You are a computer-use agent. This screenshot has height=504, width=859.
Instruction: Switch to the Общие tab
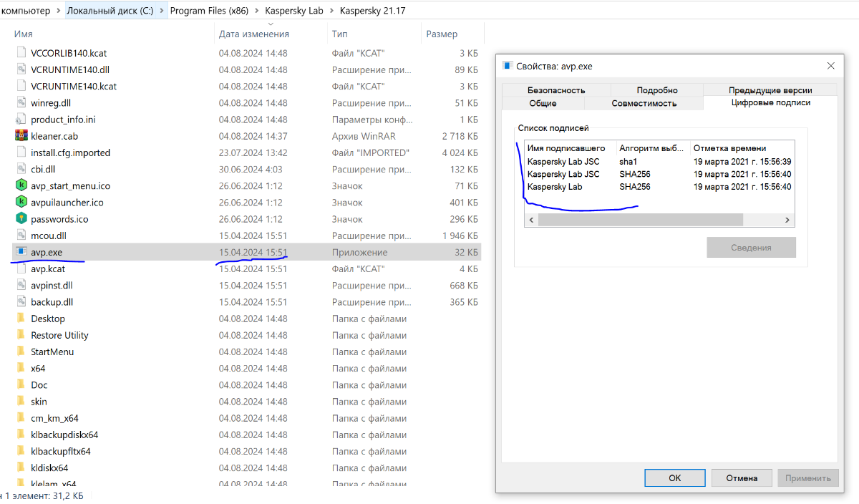pos(543,103)
